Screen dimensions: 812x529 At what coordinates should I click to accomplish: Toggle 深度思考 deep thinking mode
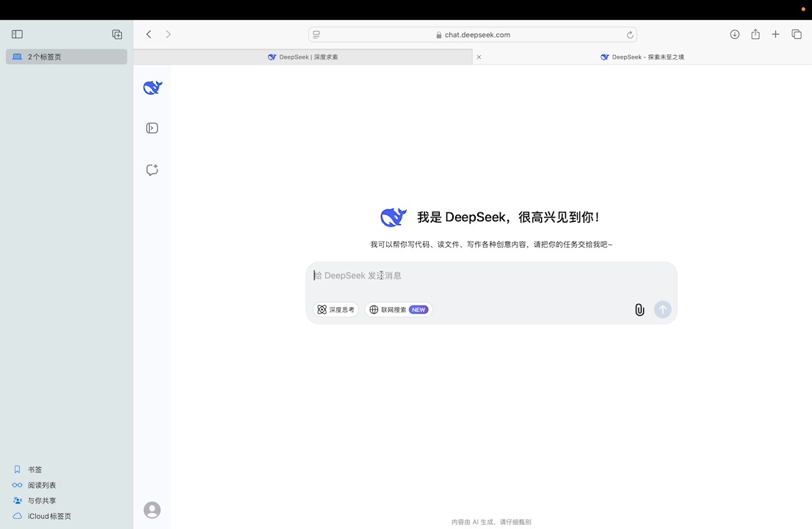[336, 309]
